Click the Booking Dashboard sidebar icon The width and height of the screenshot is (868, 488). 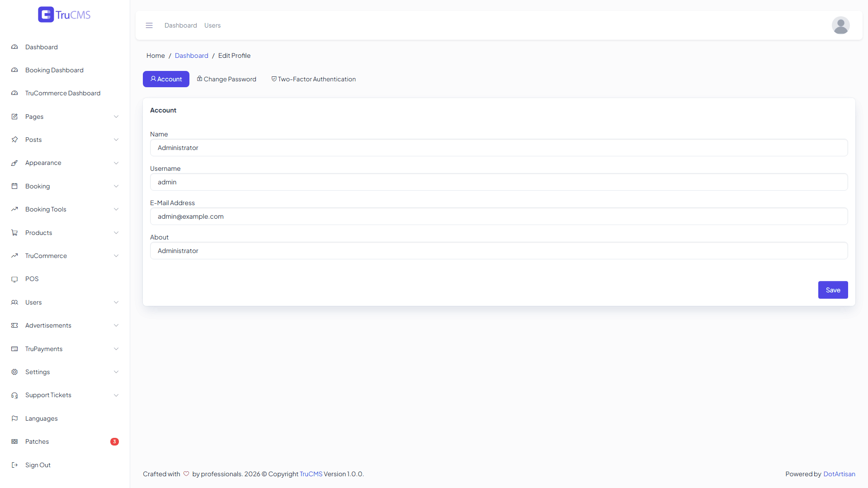[14, 70]
